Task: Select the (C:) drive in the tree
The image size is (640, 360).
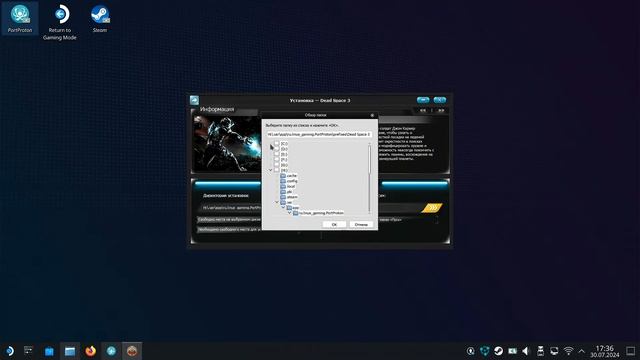Action: coord(284,144)
